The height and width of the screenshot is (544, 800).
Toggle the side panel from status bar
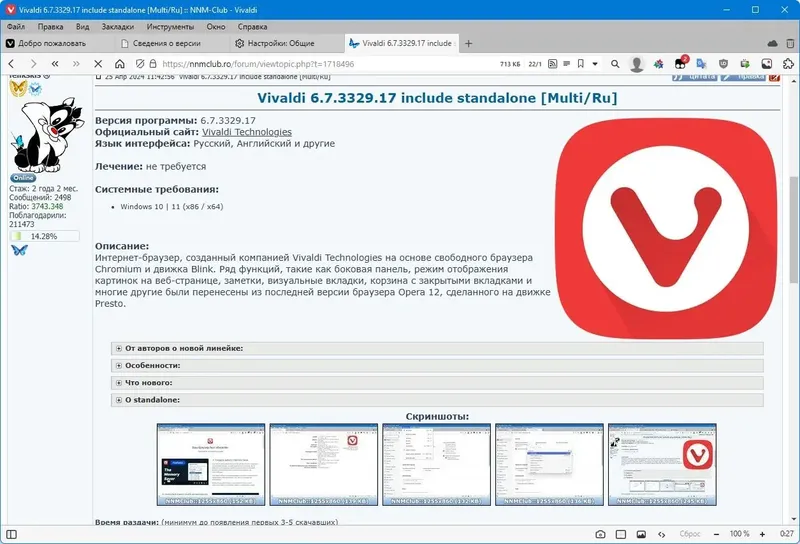(x=11, y=534)
